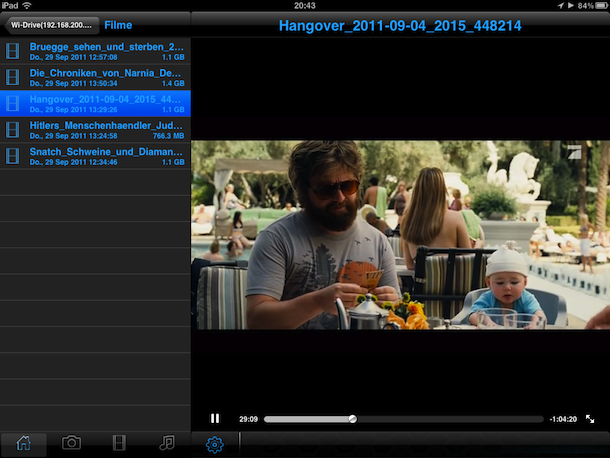Viewport: 610px width, 458px height.
Task: Click the remaining time -1:04:20 label
Action: coord(563,419)
